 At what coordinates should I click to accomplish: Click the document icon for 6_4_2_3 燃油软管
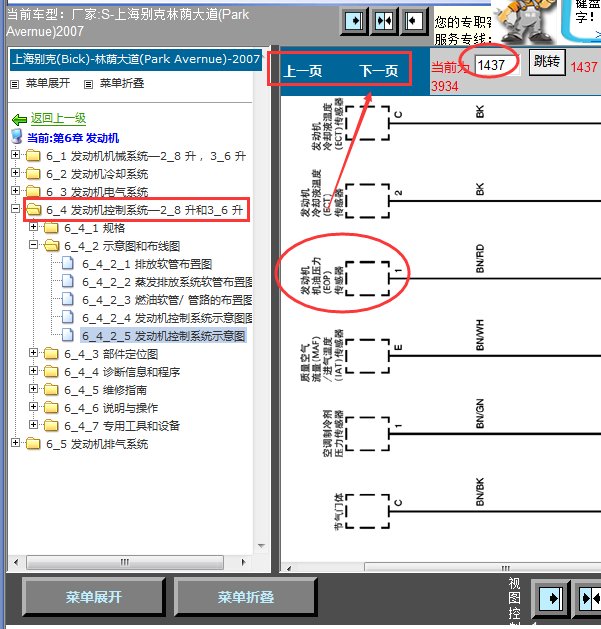(x=68, y=299)
